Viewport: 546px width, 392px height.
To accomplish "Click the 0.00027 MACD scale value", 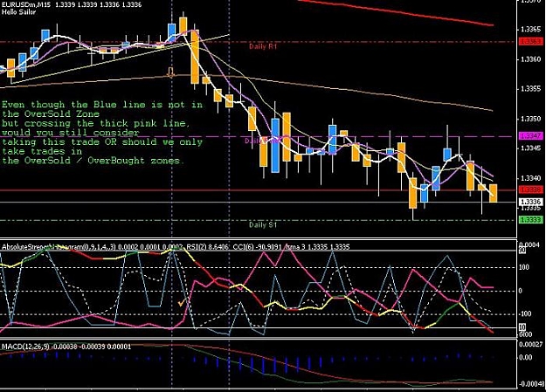I will point(530,344).
